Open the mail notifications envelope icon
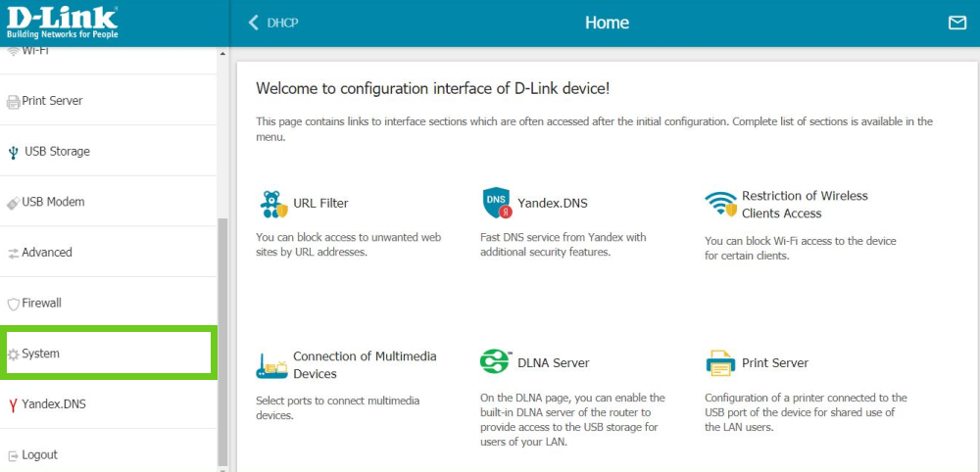980x472 pixels. pyautogui.click(x=956, y=23)
